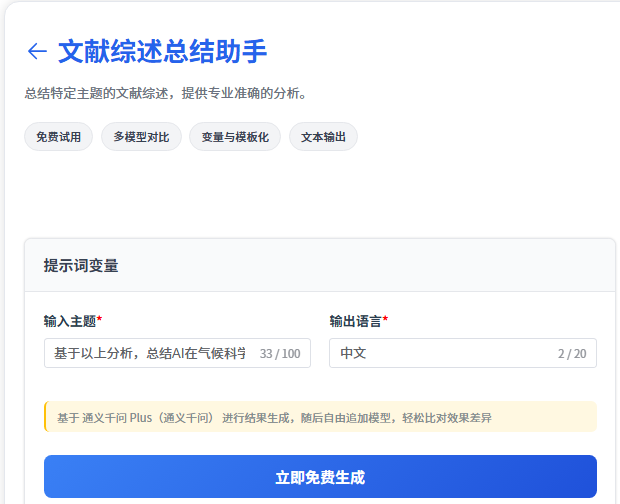The height and width of the screenshot is (504, 620).
Task: Click the red asterisk next to 输出语言
Action: [x=385, y=321]
